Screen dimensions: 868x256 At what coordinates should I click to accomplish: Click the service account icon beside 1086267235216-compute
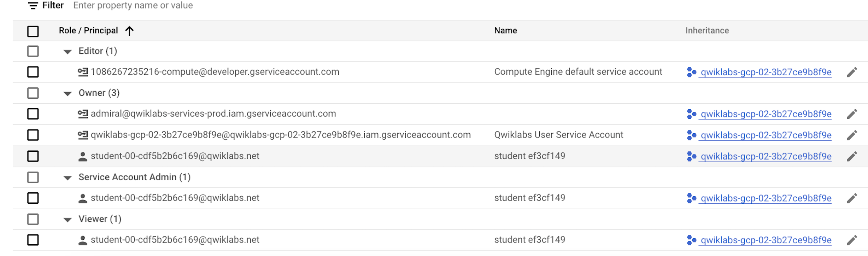coord(83,72)
